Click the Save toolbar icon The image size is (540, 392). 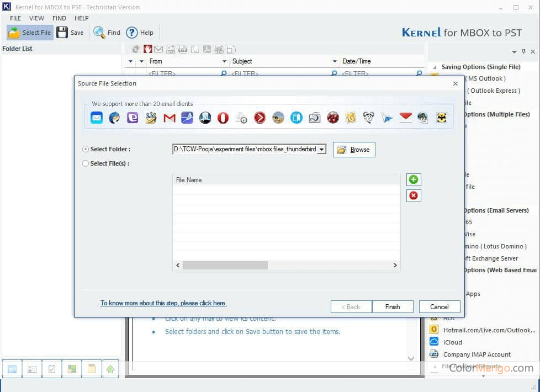tap(70, 33)
